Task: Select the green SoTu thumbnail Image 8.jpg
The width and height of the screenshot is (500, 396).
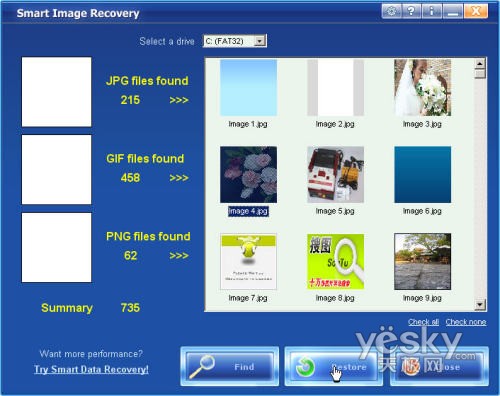Action: pyautogui.click(x=335, y=262)
